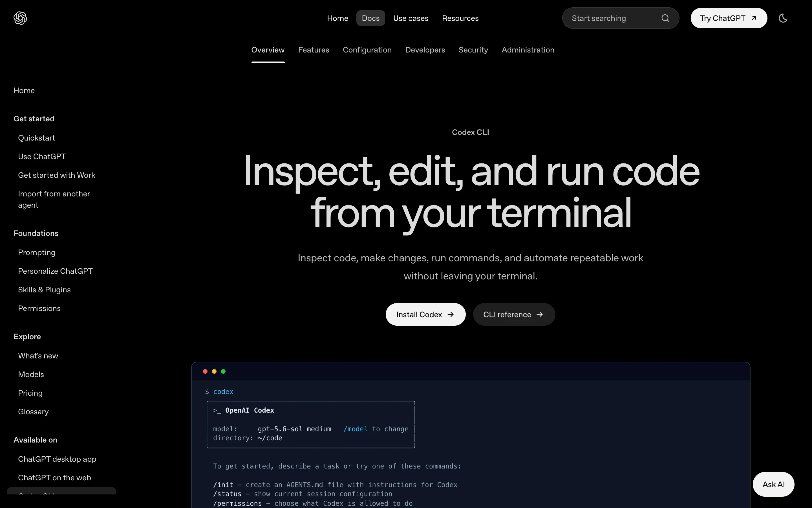Open Resources in the top navigation
This screenshot has width=812, height=508.
[x=460, y=18]
